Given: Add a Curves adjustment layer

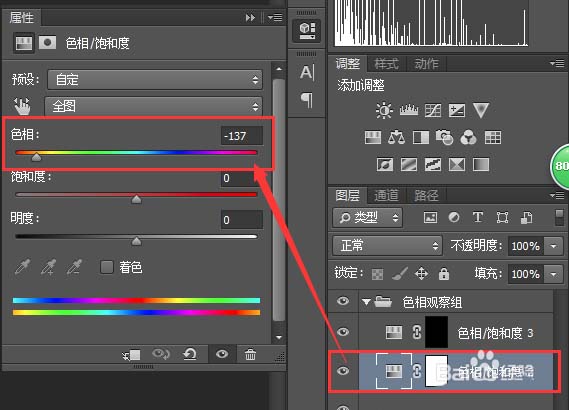Looking at the screenshot, I should [x=433, y=110].
